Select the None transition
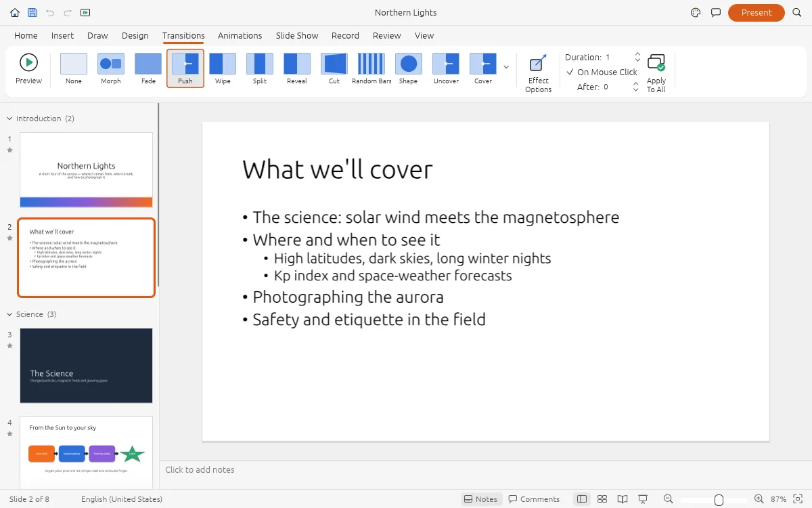 tap(74, 69)
